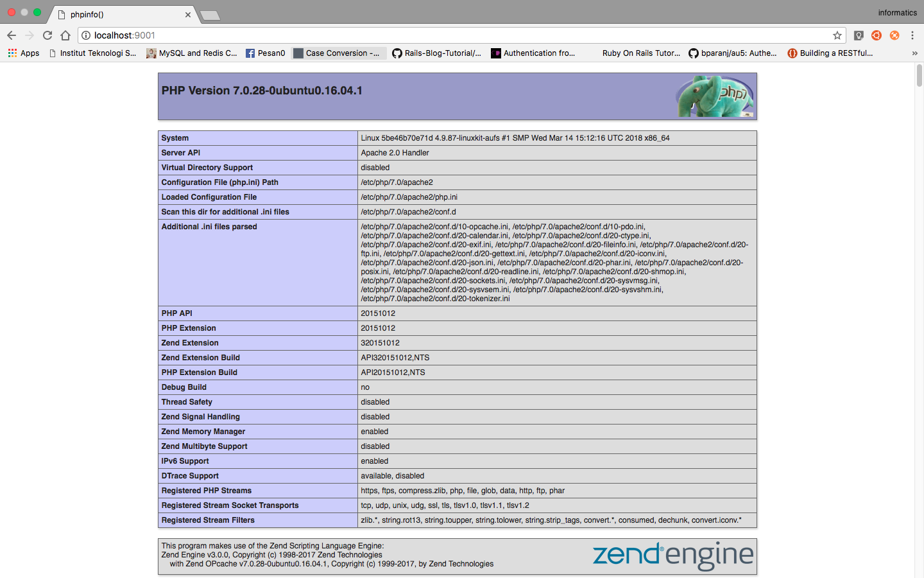Select the phpinfo() tab
This screenshot has width=924, height=578.
point(124,14)
